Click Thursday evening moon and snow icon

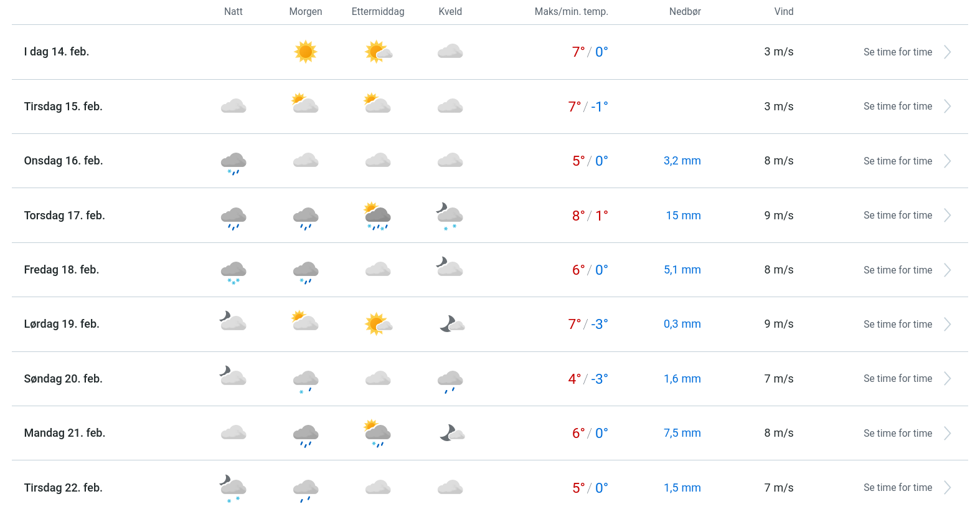click(x=450, y=216)
